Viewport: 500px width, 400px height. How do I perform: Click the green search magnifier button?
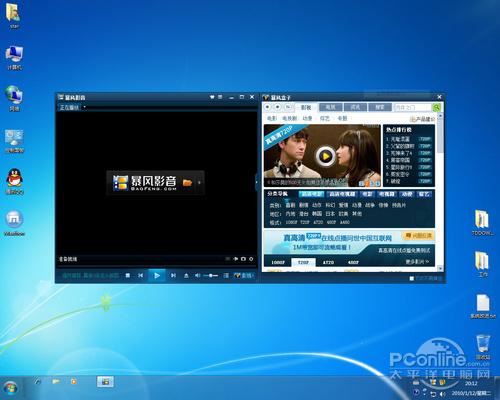(x=436, y=107)
